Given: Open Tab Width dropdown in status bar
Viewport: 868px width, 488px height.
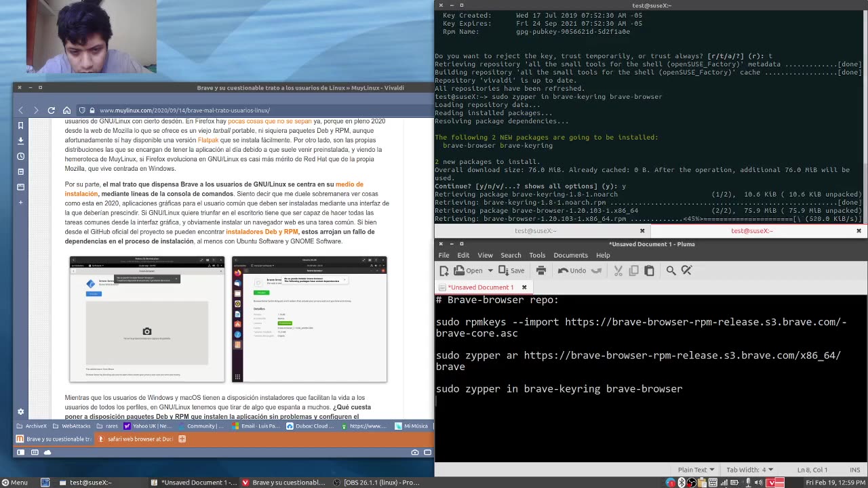Looking at the screenshot, I should pos(750,470).
